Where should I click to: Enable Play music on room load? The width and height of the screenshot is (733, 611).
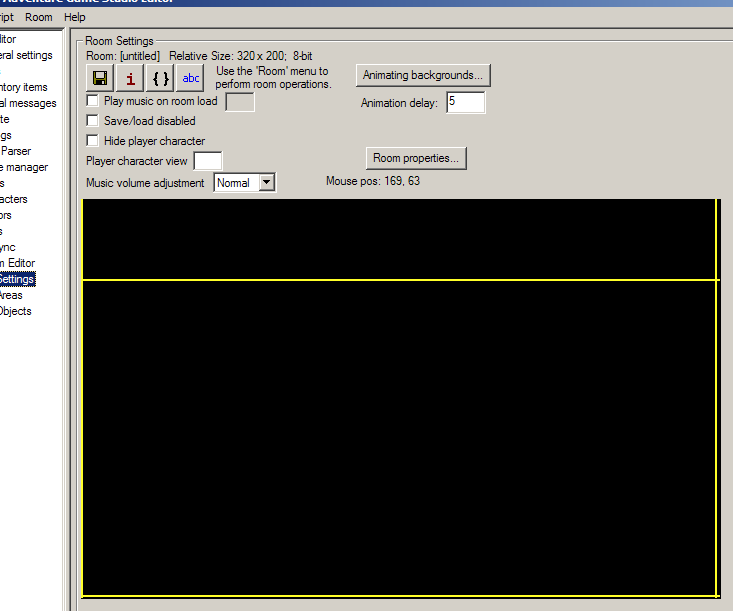point(93,101)
